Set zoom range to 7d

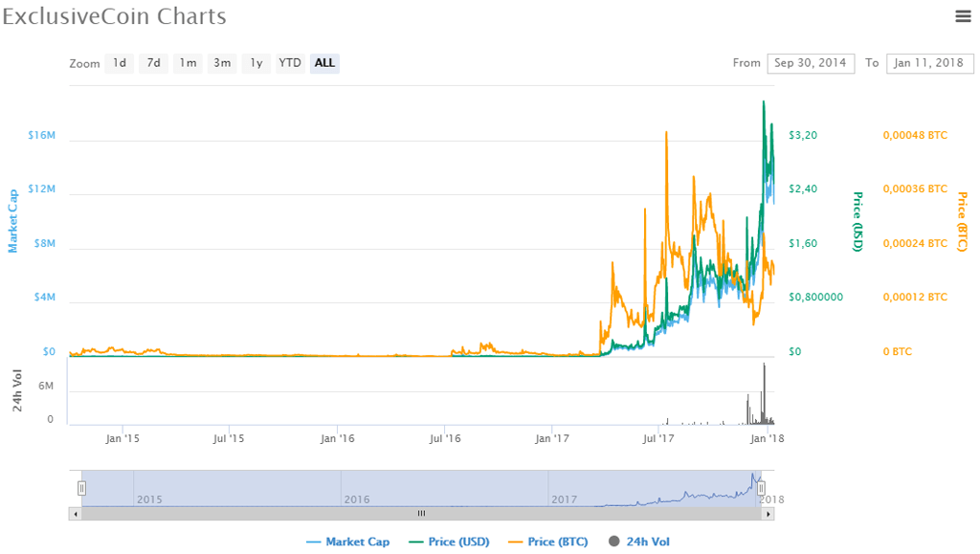tap(154, 63)
